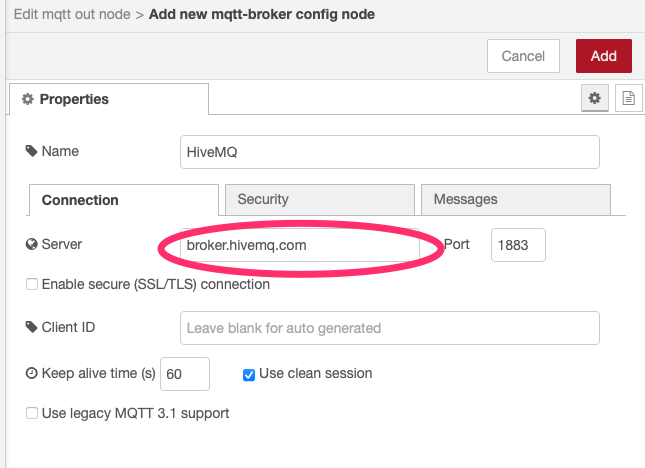This screenshot has height=468, width=645.
Task: Uncheck Use clean session checkbox
Action: (249, 374)
